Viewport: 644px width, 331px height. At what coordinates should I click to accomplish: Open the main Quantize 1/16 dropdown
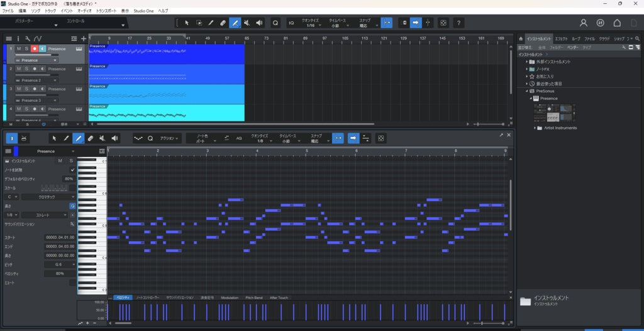(310, 23)
